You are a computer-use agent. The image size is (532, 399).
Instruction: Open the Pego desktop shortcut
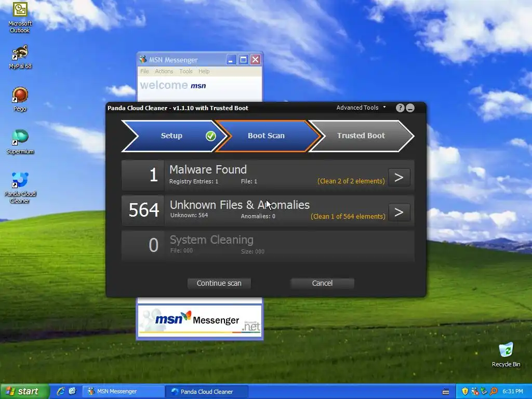point(20,99)
